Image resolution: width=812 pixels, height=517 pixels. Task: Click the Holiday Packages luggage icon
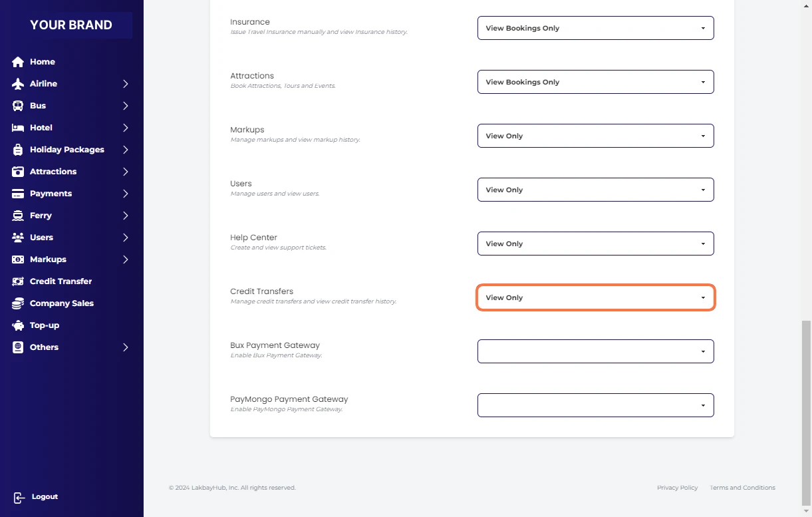[x=18, y=150]
